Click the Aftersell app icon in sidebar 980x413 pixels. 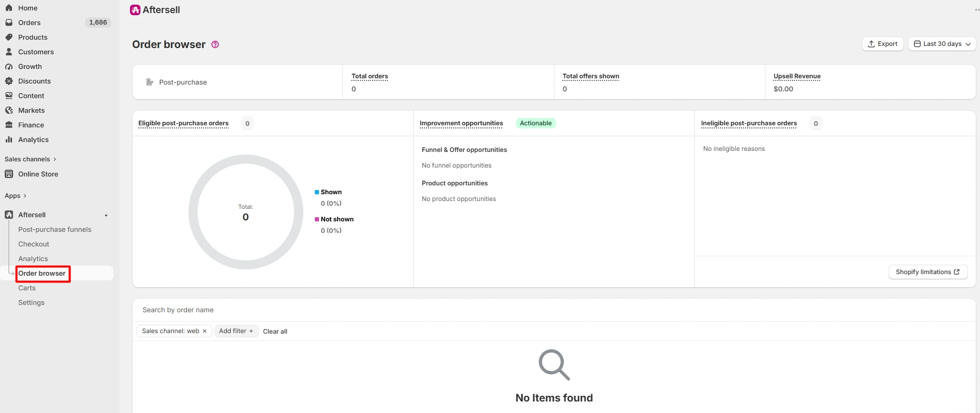pyautogui.click(x=9, y=215)
